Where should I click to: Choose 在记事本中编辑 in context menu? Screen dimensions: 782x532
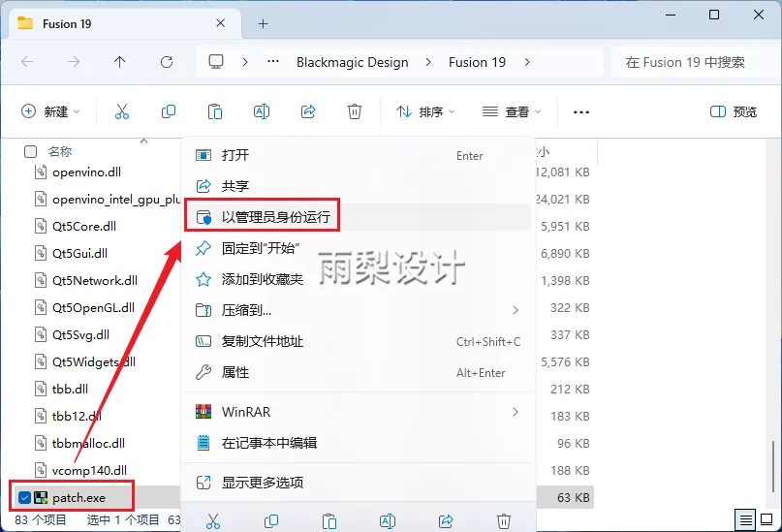(x=358, y=443)
